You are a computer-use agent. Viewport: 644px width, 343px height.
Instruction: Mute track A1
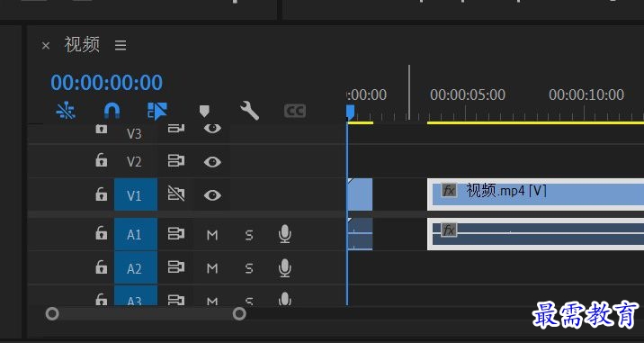212,235
